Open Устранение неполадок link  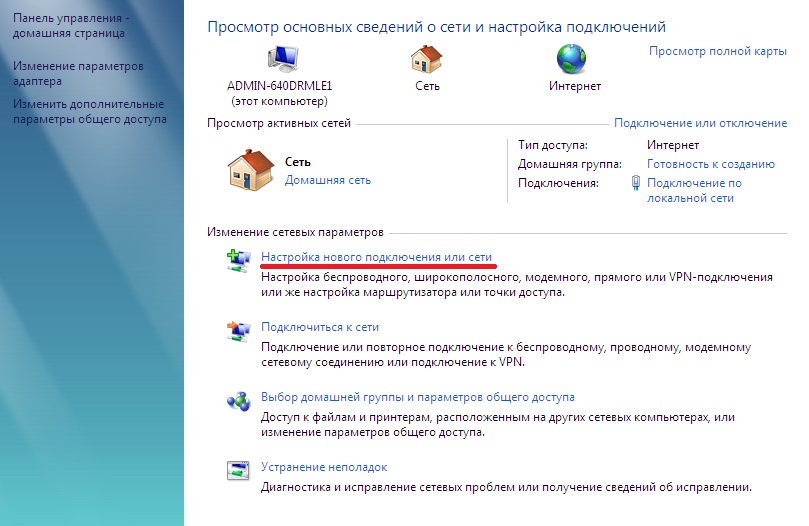[x=324, y=467]
